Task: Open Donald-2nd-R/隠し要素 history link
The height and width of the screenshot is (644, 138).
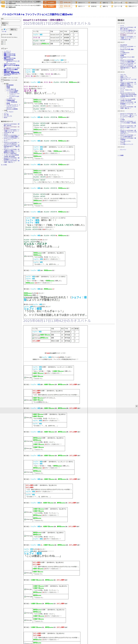Action: point(127,49)
